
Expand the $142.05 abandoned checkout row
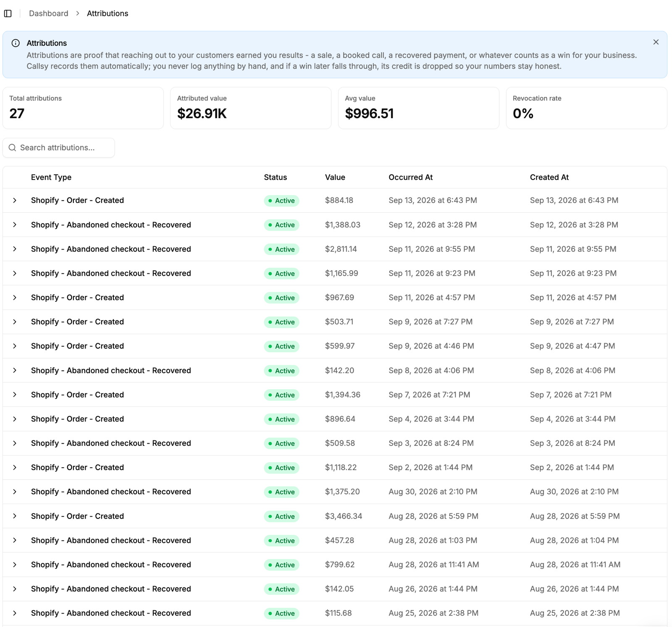[x=15, y=589]
